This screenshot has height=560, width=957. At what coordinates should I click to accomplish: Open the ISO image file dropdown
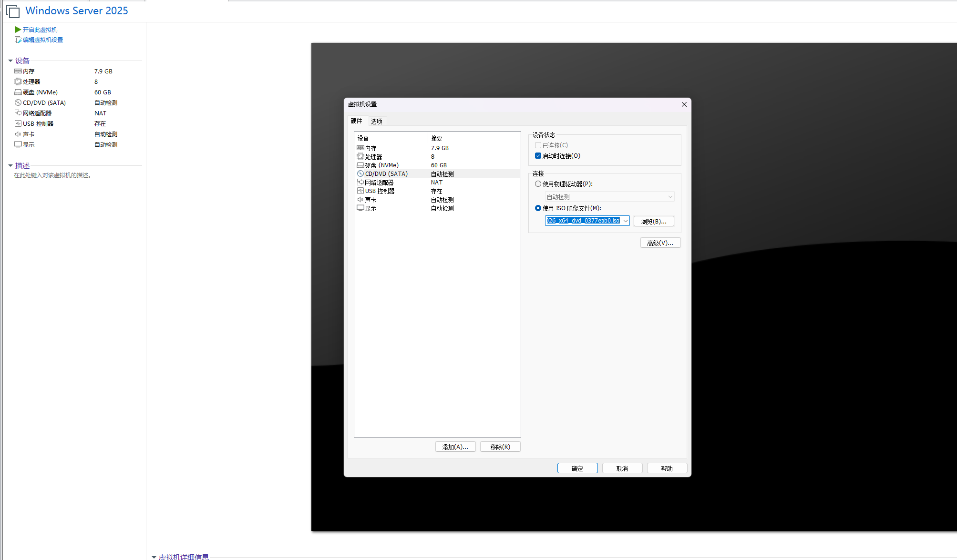tap(625, 221)
